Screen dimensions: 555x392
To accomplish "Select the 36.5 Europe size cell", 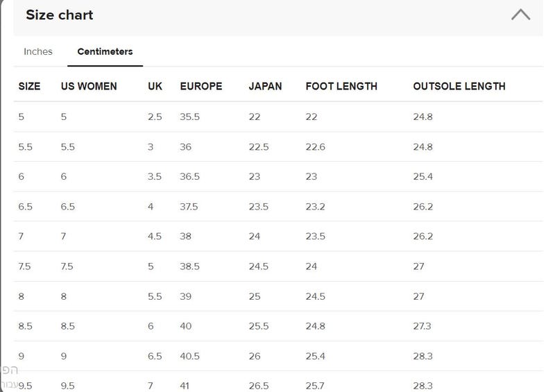I will coord(189,176).
